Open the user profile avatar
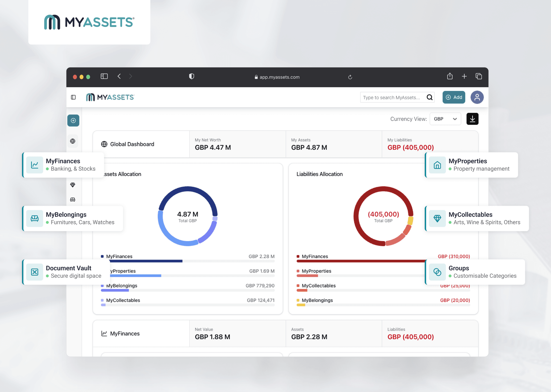 pyautogui.click(x=477, y=97)
